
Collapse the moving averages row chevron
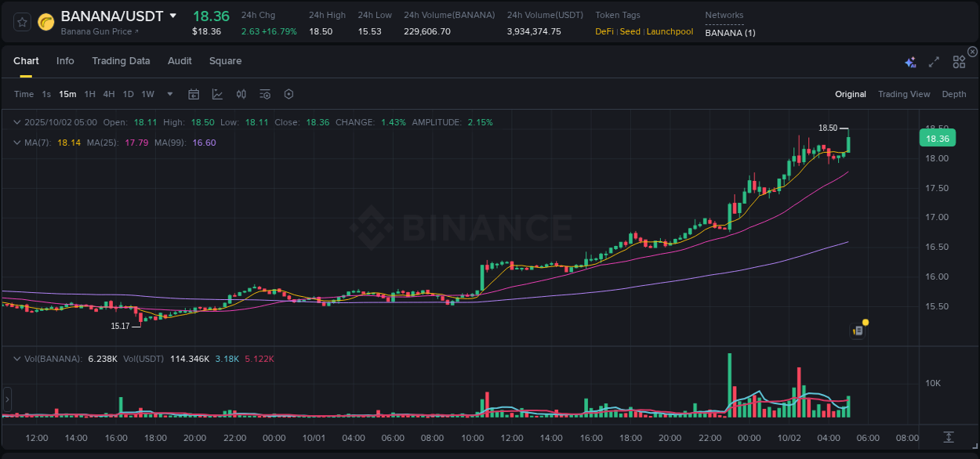coord(16,143)
